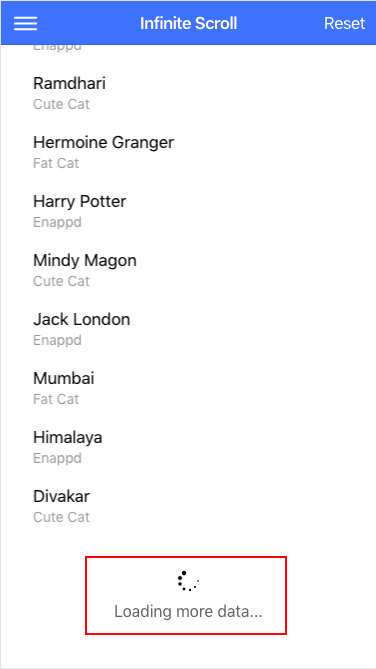
Task: Tap the Himalaya entry
Action: (188, 447)
